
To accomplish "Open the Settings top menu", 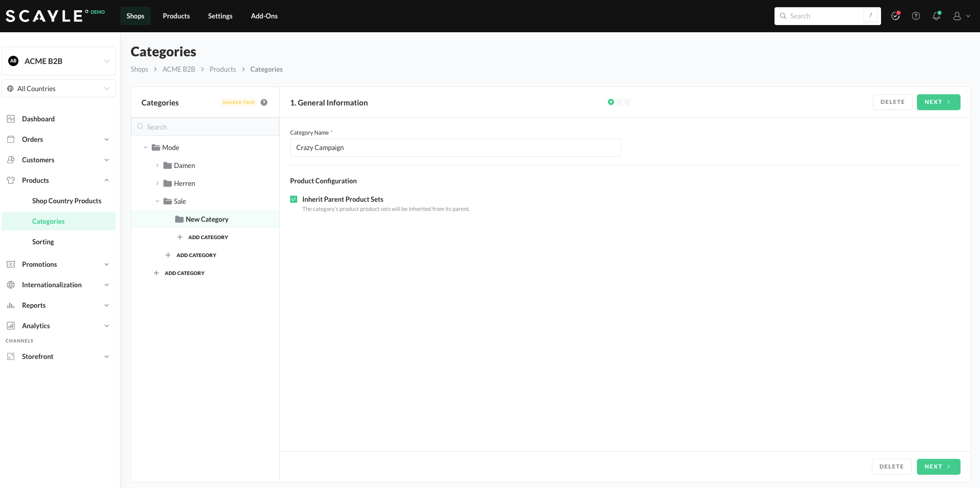I will [x=220, y=16].
